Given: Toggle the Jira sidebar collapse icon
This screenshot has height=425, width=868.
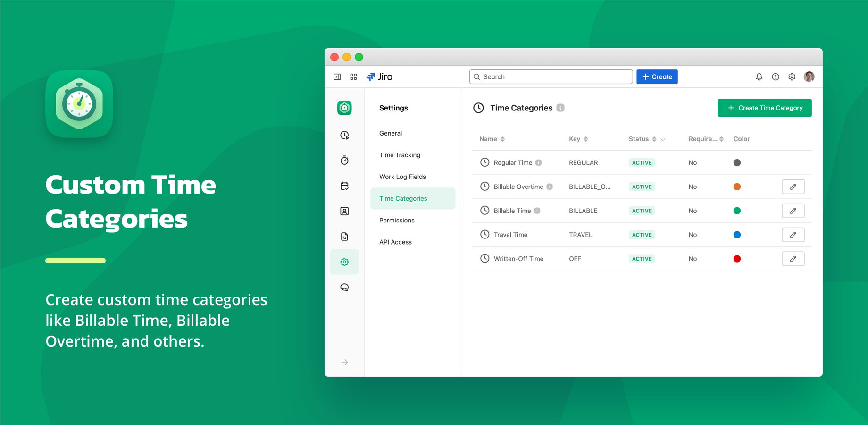Looking at the screenshot, I should click(337, 77).
